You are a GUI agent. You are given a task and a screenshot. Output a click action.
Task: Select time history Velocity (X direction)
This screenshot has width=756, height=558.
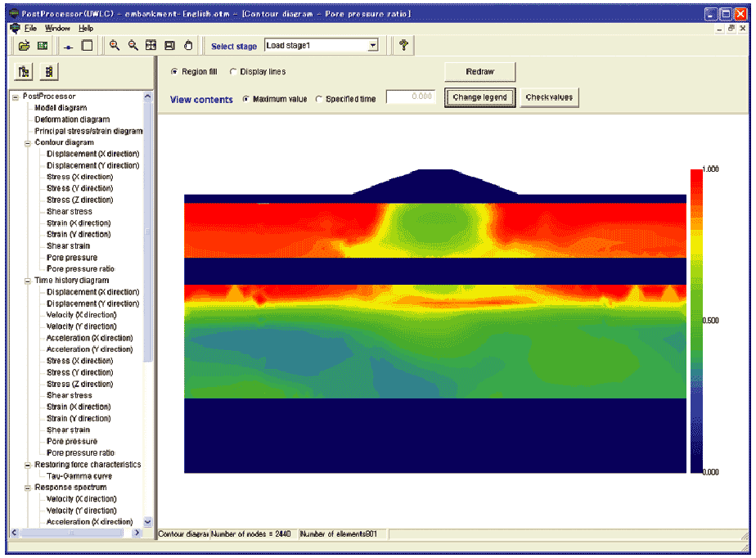pos(81,315)
